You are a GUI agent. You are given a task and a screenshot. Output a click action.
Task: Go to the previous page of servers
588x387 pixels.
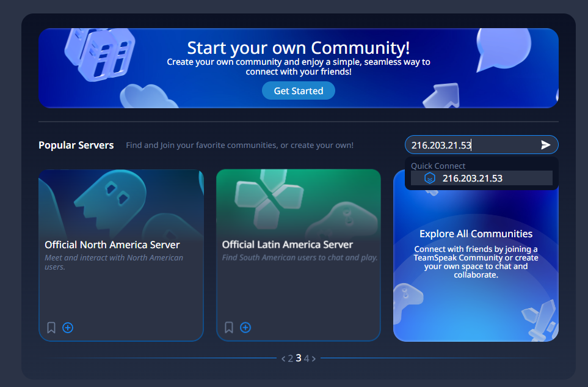pyautogui.click(x=283, y=359)
